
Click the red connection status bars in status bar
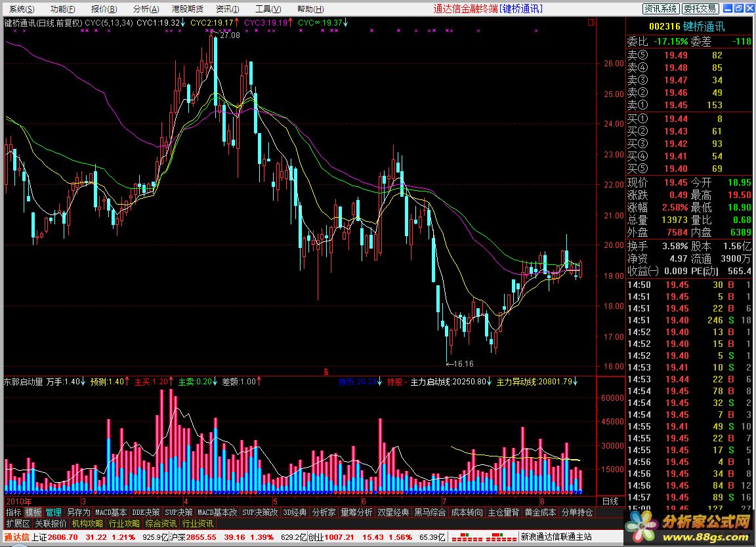(x=484, y=537)
